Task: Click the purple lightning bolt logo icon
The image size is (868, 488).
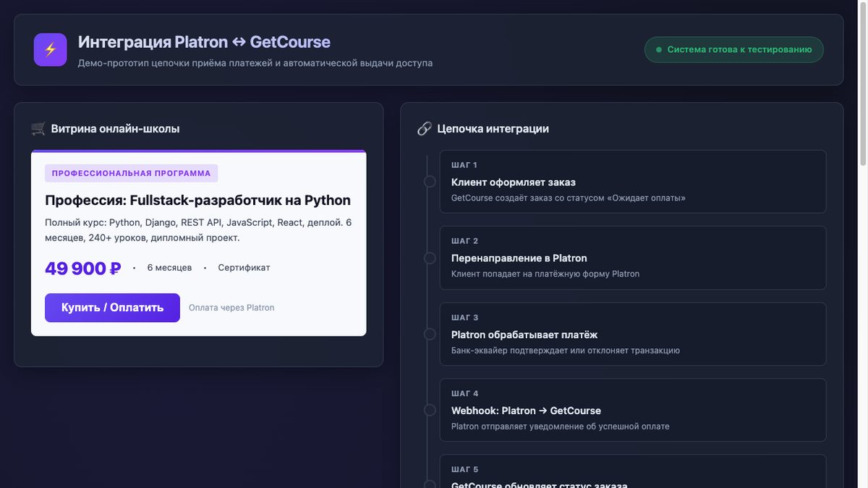Action: 50,50
